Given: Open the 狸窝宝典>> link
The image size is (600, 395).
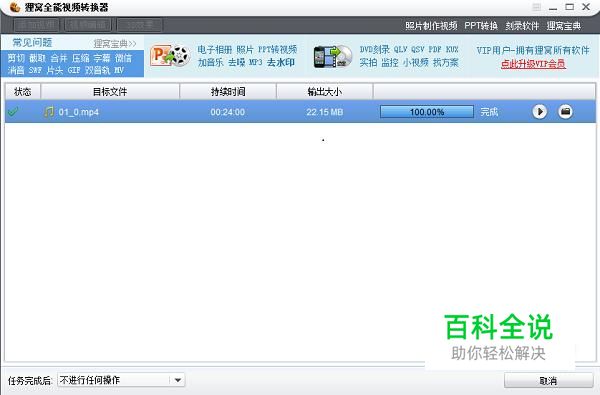Looking at the screenshot, I should (115, 44).
